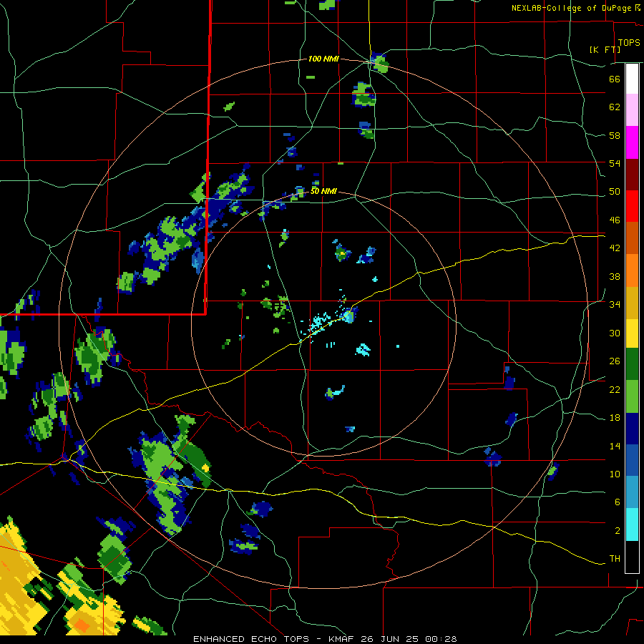The image size is (644, 644).
Task: Click the 2 legend value
Action: coord(618,531)
